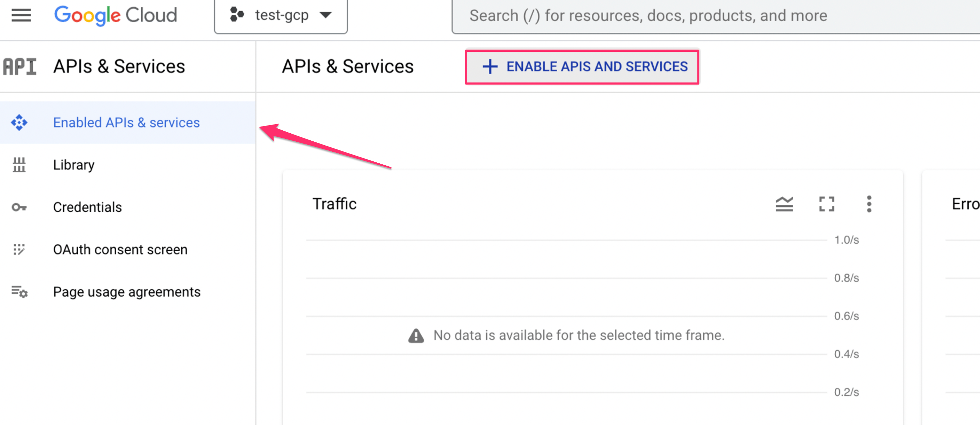
Task: Click the project selector hexagon icon
Action: pyautogui.click(x=237, y=15)
